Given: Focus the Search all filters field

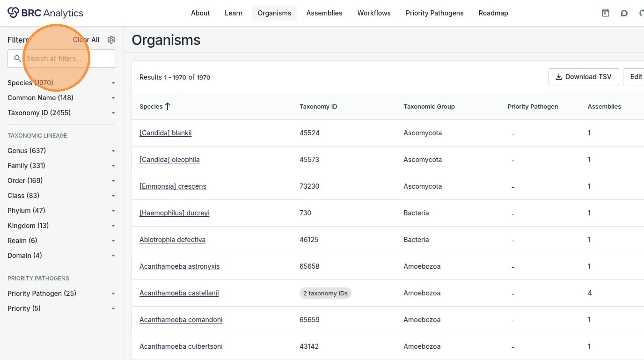Looking at the screenshot, I should [62, 59].
